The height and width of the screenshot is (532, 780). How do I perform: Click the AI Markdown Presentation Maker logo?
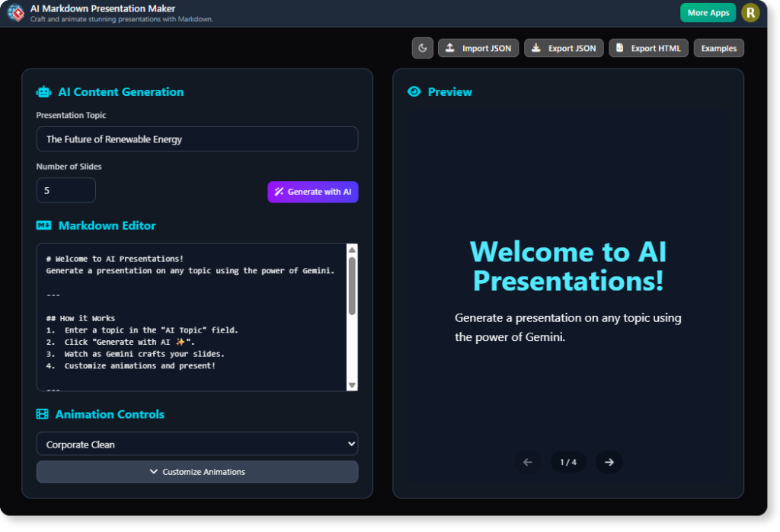(16, 12)
